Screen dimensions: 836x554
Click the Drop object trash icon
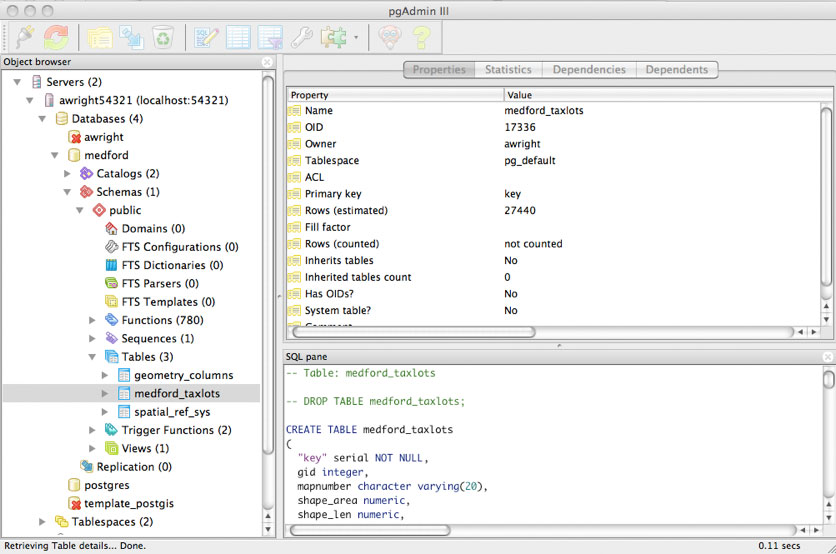[x=162, y=38]
